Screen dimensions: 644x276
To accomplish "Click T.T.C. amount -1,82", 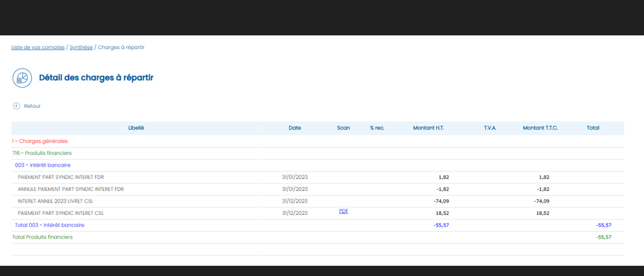I will [x=543, y=189].
